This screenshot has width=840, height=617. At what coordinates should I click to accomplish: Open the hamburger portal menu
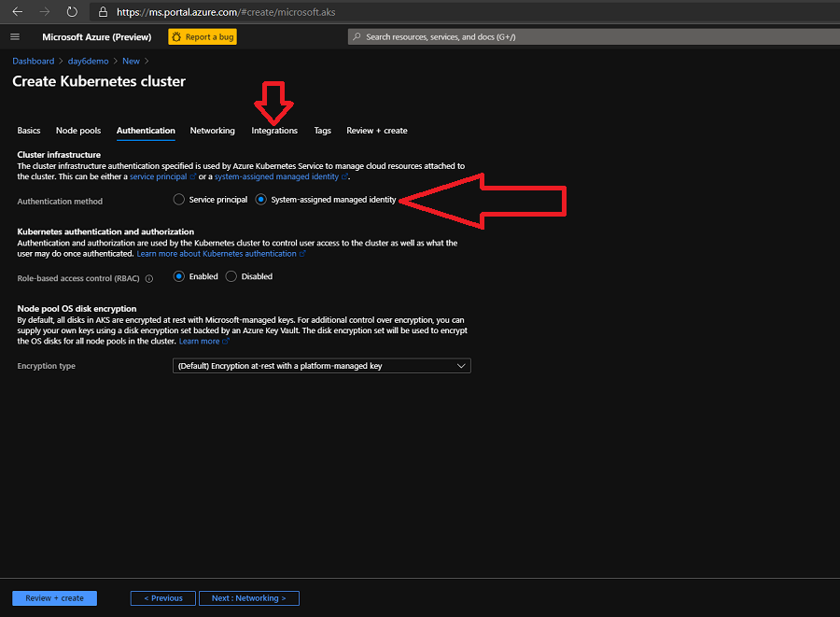[15, 36]
